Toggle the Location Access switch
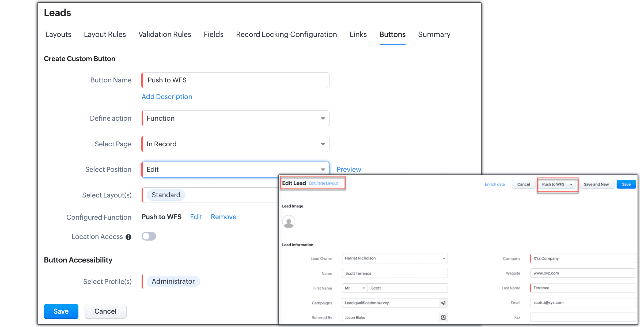 [x=149, y=236]
